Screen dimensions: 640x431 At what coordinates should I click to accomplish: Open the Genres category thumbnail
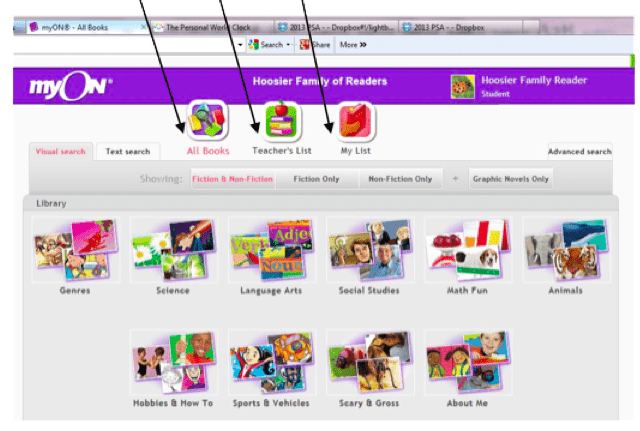[x=76, y=249]
